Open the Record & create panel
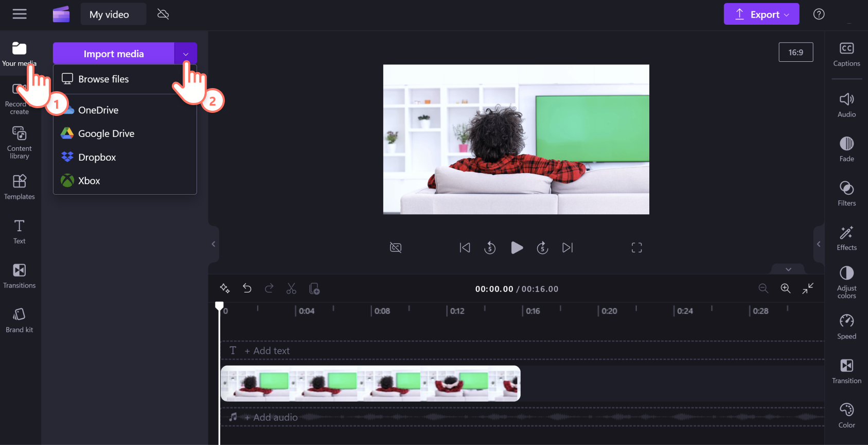Screen dimensions: 868x445 (x=20, y=99)
